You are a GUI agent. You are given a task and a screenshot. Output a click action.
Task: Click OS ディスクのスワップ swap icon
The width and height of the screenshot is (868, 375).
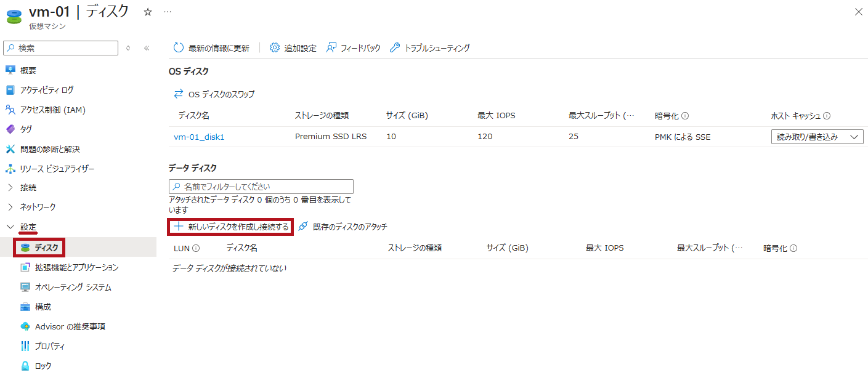coord(179,94)
